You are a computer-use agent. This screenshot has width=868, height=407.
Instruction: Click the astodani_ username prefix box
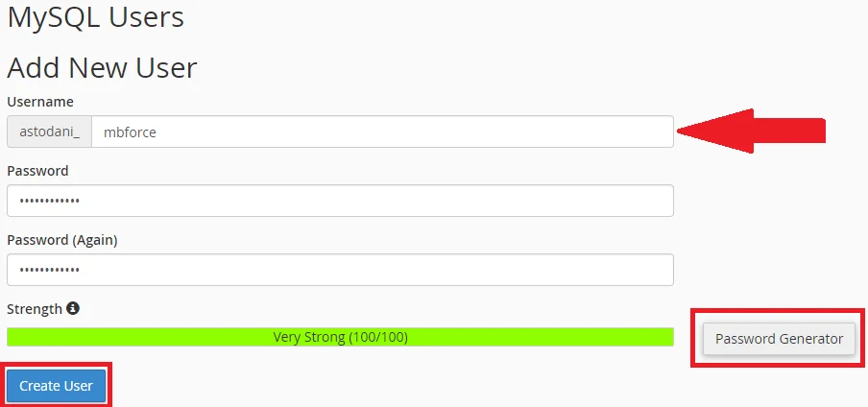tap(49, 132)
